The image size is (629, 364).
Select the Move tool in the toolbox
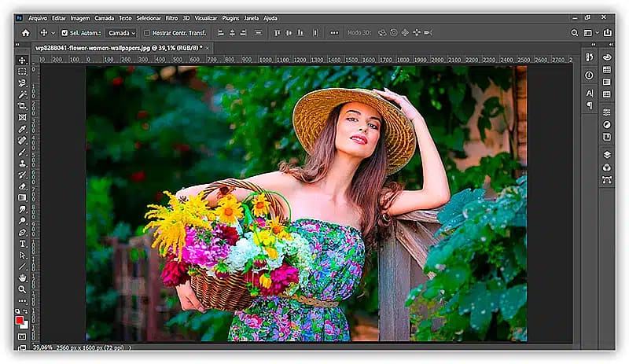point(22,61)
